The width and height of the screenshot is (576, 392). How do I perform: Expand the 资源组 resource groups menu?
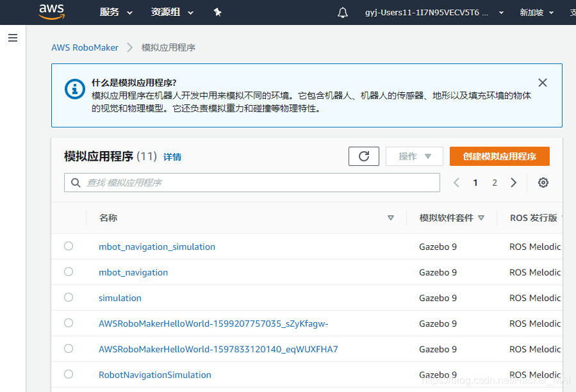[172, 13]
